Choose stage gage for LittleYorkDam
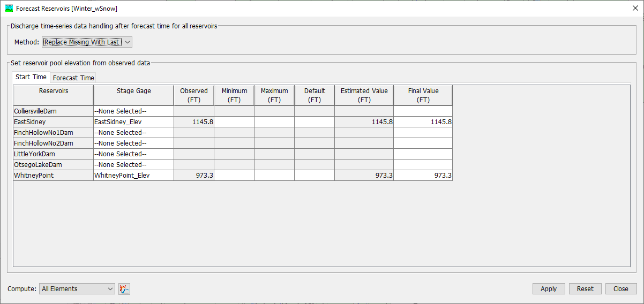The width and height of the screenshot is (644, 304). pos(133,154)
